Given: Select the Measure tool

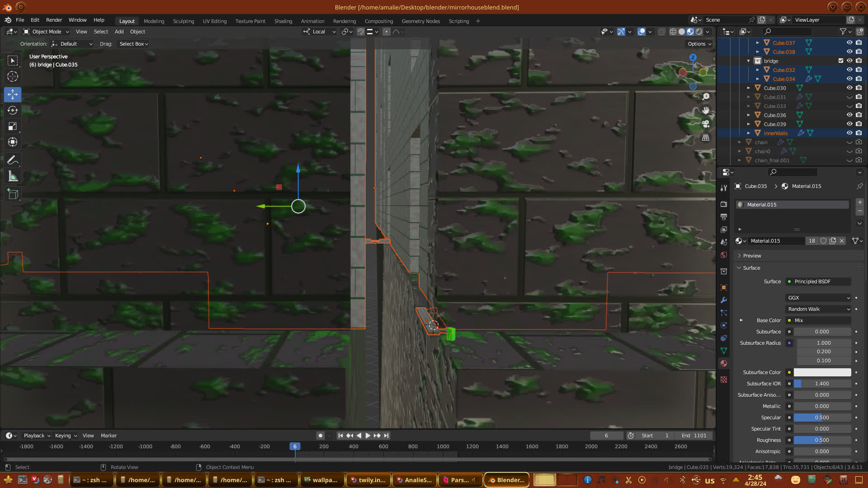Looking at the screenshot, I should tap(13, 177).
